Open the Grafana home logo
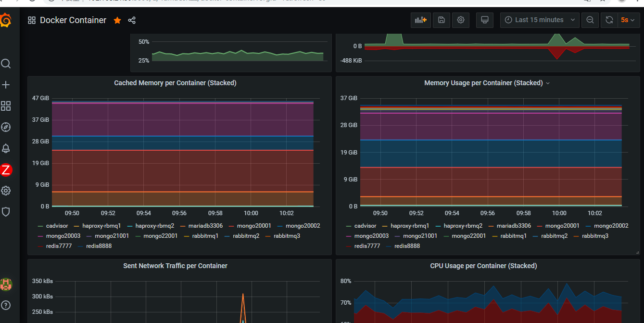 point(6,21)
